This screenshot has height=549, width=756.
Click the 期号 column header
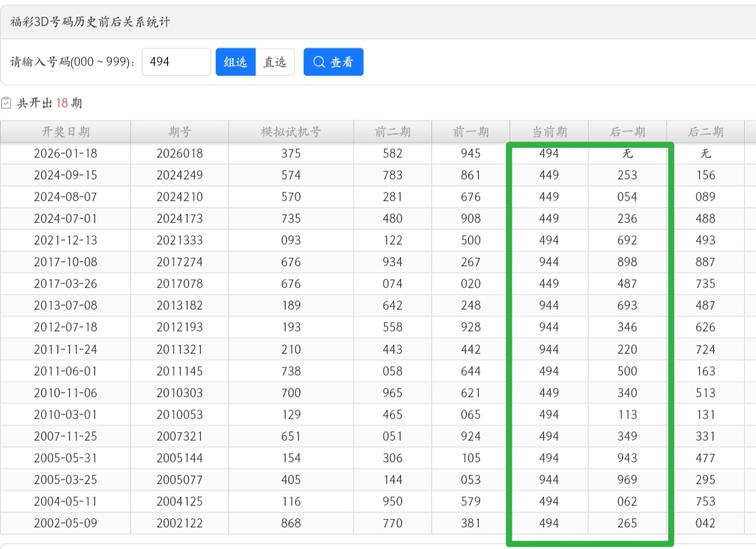point(179,132)
